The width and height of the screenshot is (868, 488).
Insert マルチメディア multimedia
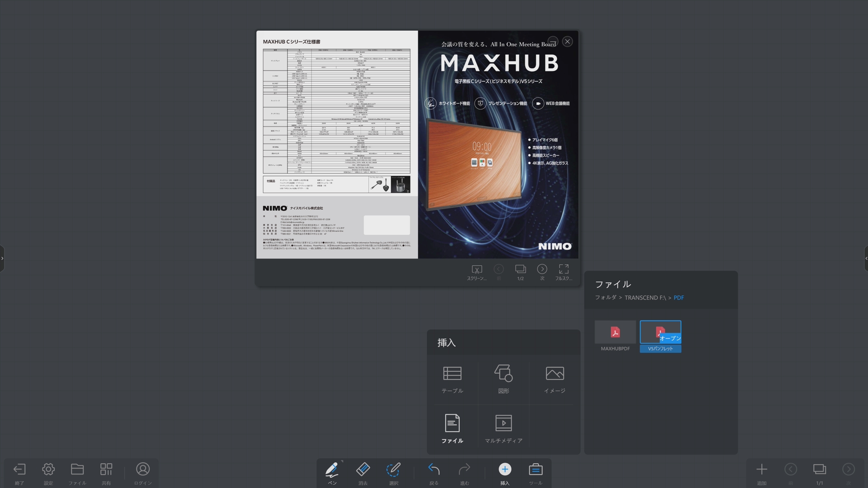[x=504, y=428]
